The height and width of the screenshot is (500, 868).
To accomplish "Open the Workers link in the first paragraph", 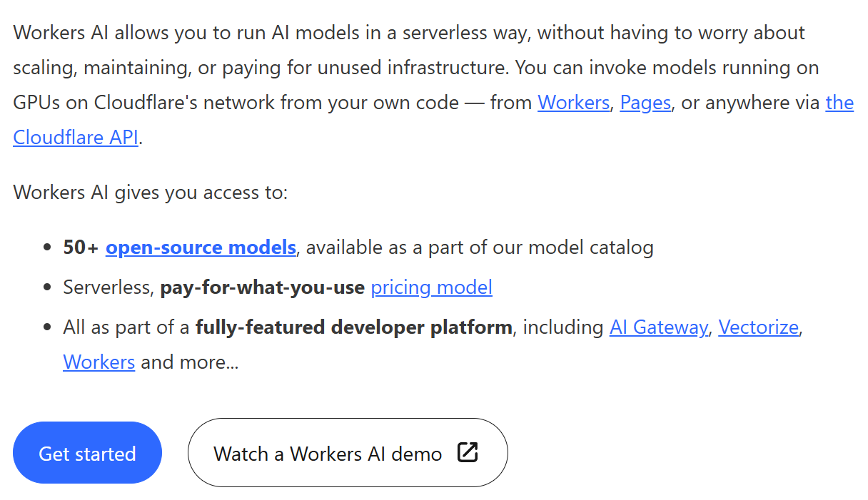I will (573, 102).
